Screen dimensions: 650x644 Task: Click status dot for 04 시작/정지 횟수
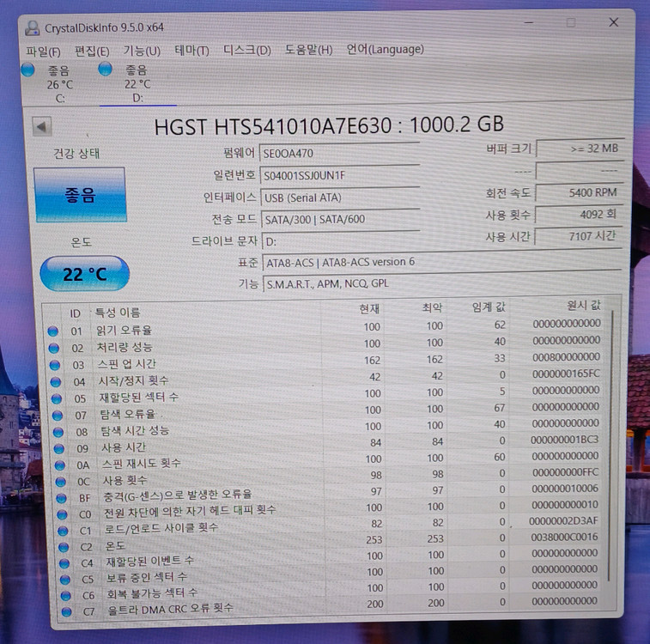coord(56,382)
